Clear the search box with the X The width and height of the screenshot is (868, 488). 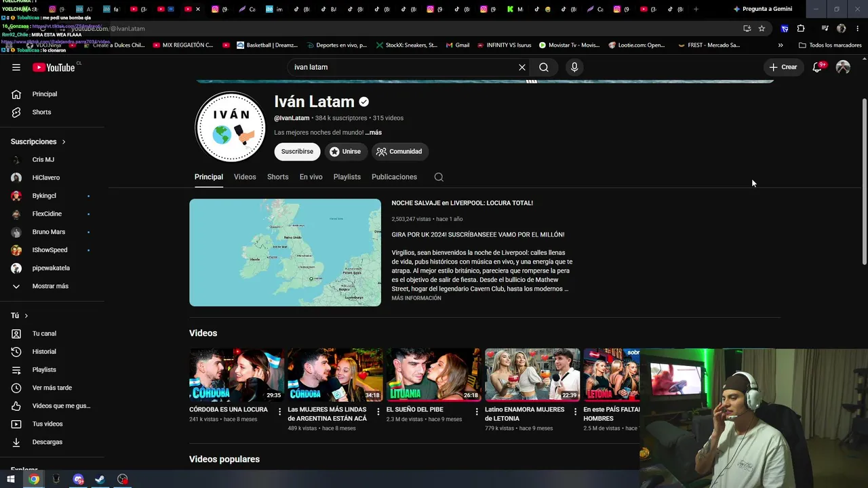(x=522, y=67)
